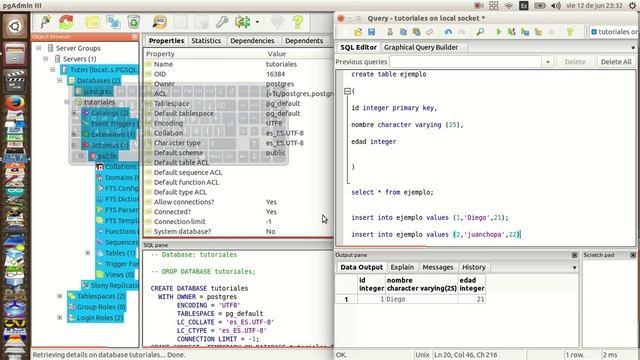Open the Dependencies tab
The image size is (640, 360).
tap(252, 41)
